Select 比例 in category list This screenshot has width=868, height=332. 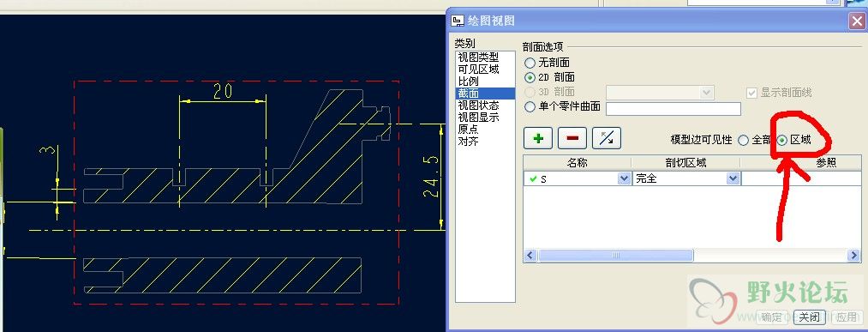[x=469, y=81]
